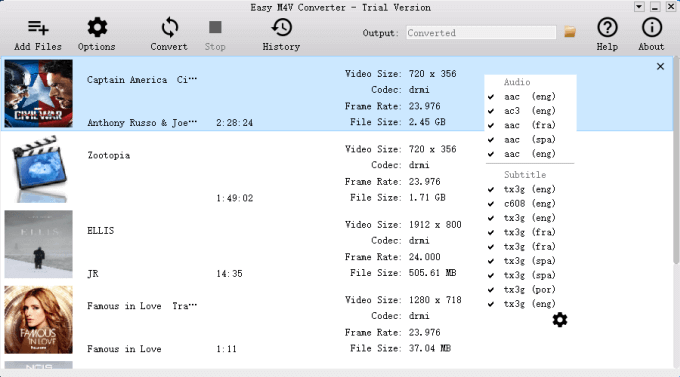Click the 'ELLIS' title text
This screenshot has height=377, width=680.
[101, 231]
